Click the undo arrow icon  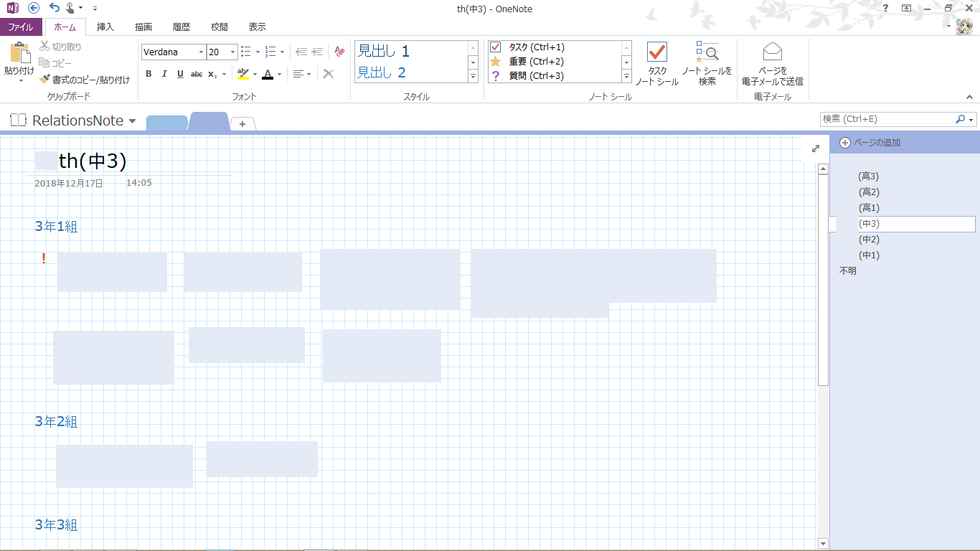click(54, 8)
